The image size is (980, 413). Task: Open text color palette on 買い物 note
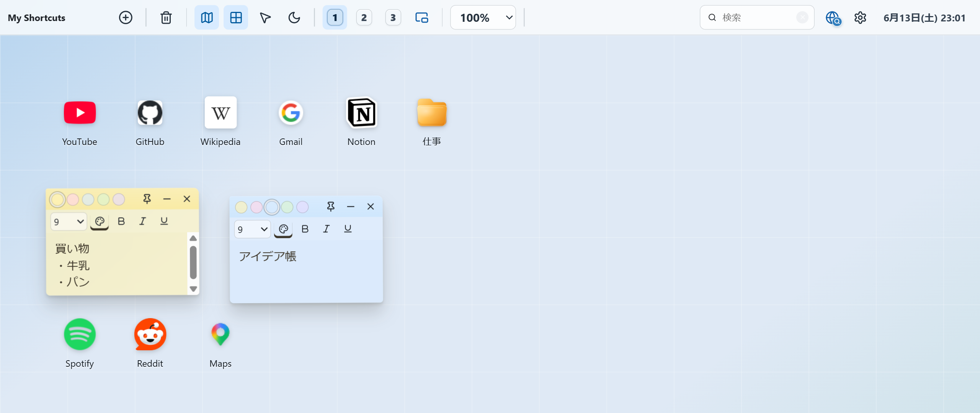(100, 222)
